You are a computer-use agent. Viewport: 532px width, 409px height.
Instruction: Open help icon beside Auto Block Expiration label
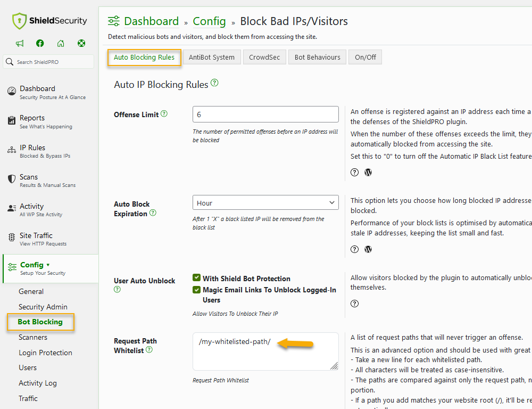[x=153, y=212]
